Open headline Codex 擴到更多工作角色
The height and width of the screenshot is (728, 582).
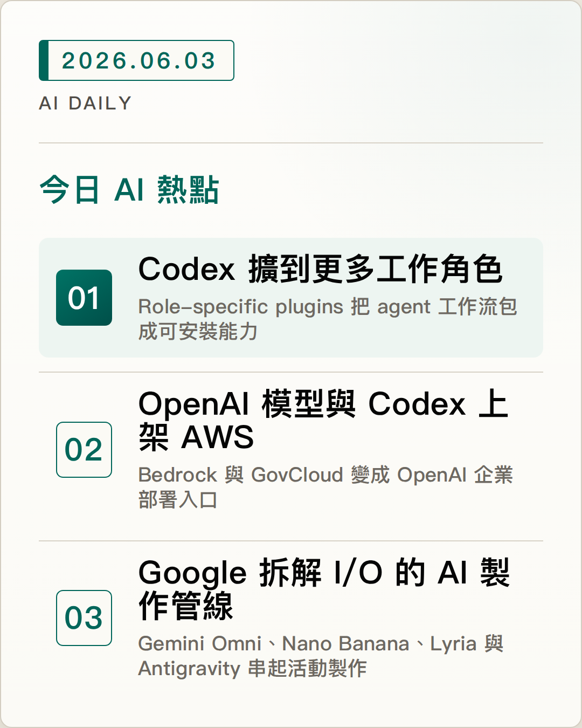(x=321, y=269)
